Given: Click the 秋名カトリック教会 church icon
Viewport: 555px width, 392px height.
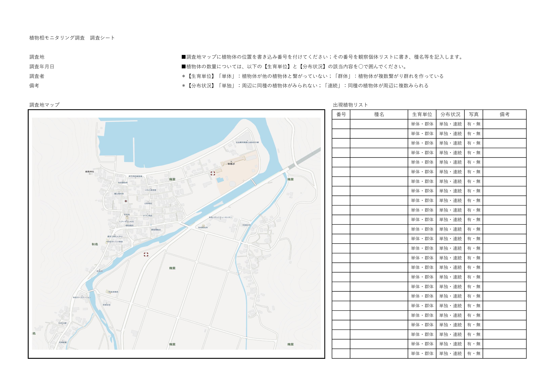Looking at the screenshot, I should 107,241.
